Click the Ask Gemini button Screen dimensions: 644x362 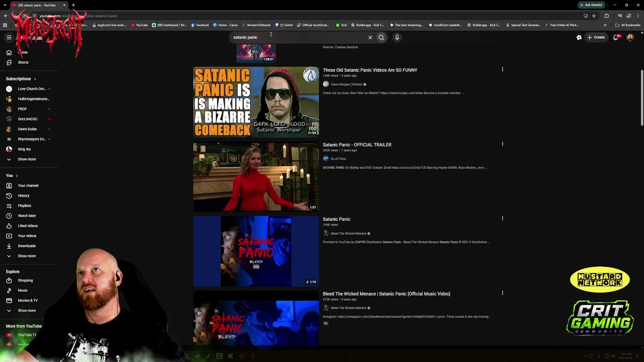(591, 5)
